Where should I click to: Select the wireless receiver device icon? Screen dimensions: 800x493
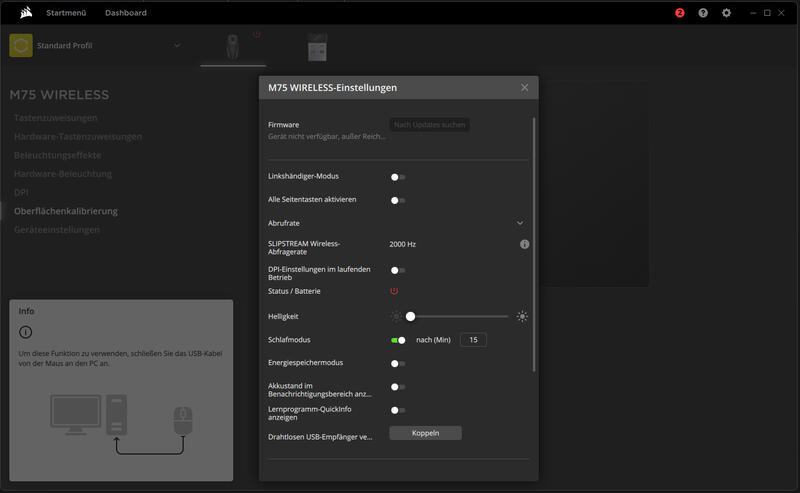click(317, 47)
